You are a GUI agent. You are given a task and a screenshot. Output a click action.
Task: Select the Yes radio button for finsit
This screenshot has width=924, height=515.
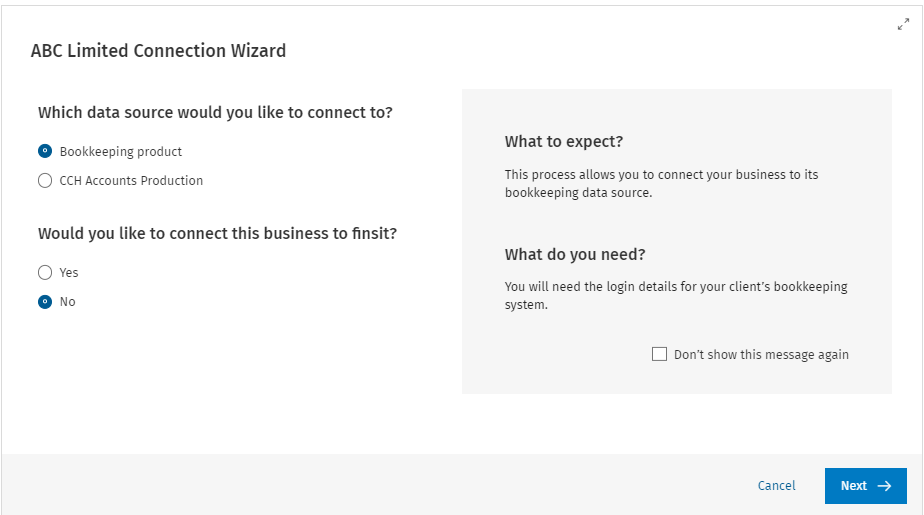point(45,272)
